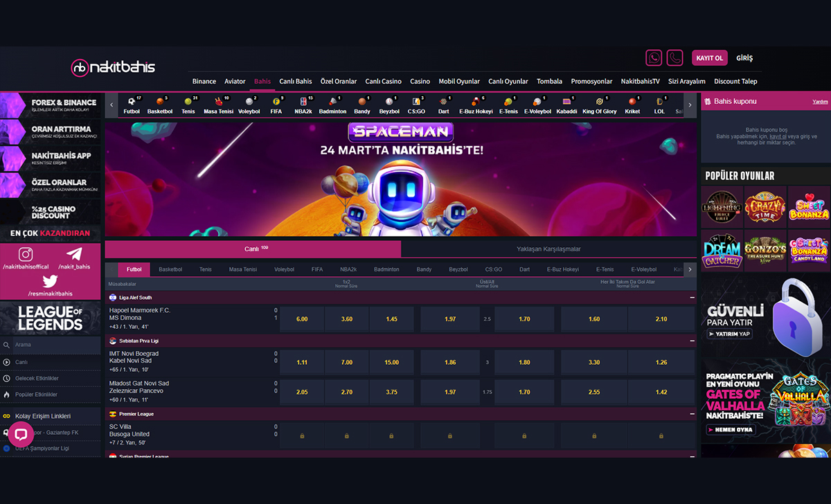
Task: Select the LOL icon in sports carousel
Action: pyautogui.click(x=659, y=105)
